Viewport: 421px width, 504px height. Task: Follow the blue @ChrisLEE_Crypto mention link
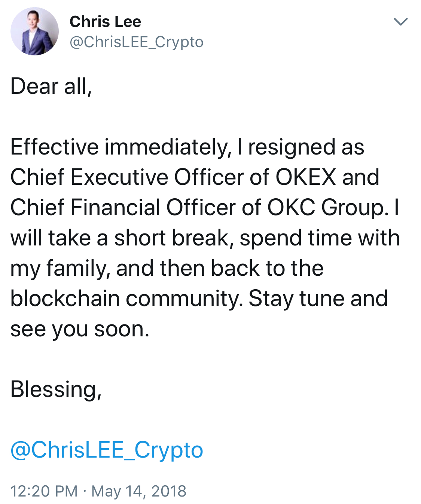107,450
